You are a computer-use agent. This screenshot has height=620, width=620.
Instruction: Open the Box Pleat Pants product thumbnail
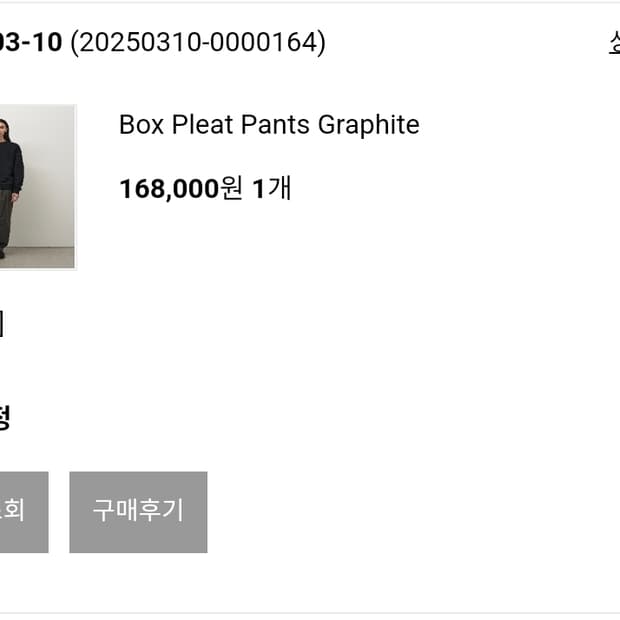37,187
